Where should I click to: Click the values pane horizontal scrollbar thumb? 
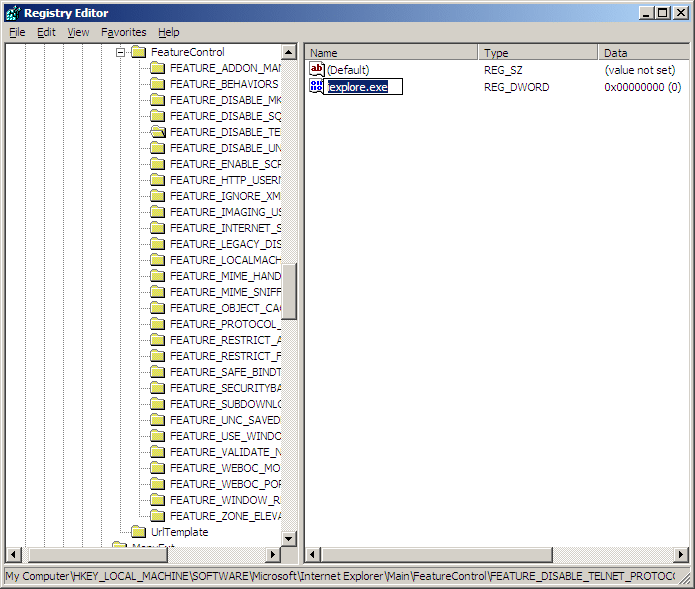point(437,554)
